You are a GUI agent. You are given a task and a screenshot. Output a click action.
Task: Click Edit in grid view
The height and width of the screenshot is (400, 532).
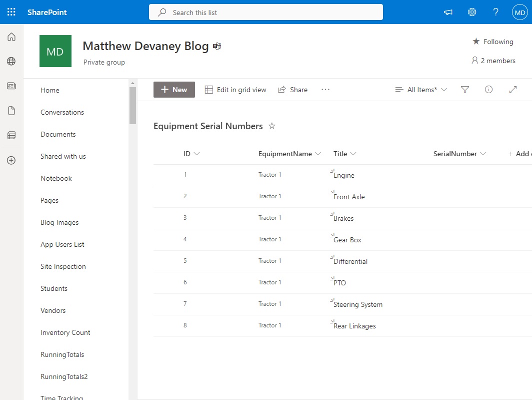(x=236, y=90)
